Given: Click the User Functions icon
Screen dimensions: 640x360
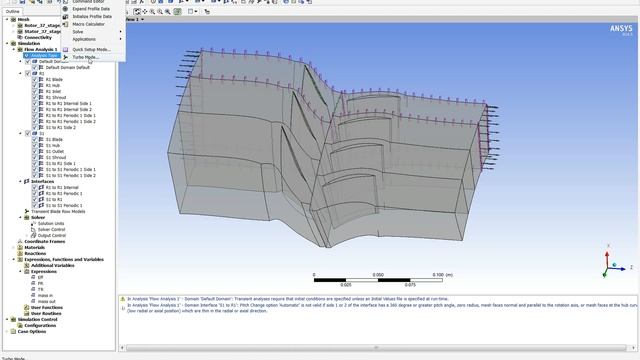Looking at the screenshot, I should point(27,307).
